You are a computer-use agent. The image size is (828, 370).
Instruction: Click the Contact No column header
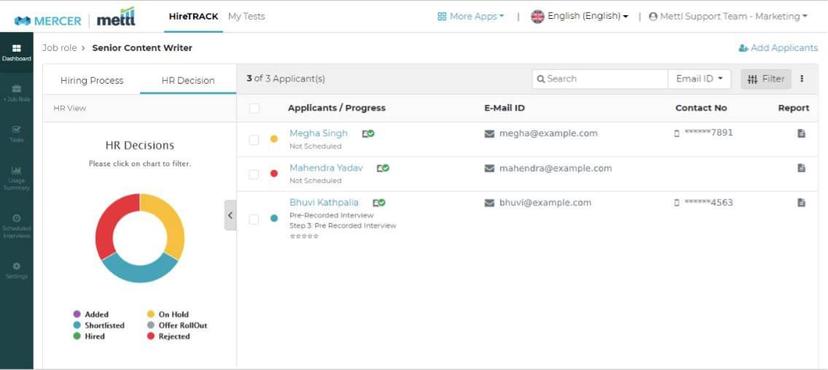pyautogui.click(x=701, y=108)
